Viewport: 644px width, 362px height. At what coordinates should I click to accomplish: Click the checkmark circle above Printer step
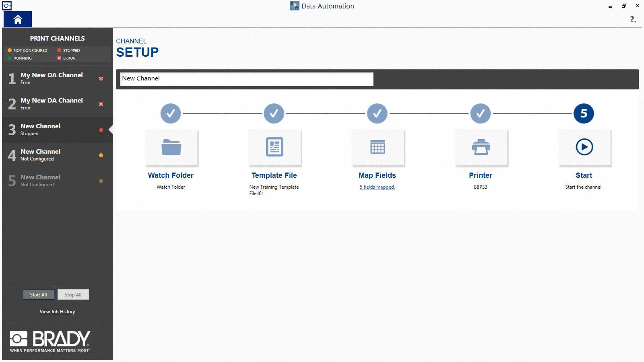tap(481, 113)
